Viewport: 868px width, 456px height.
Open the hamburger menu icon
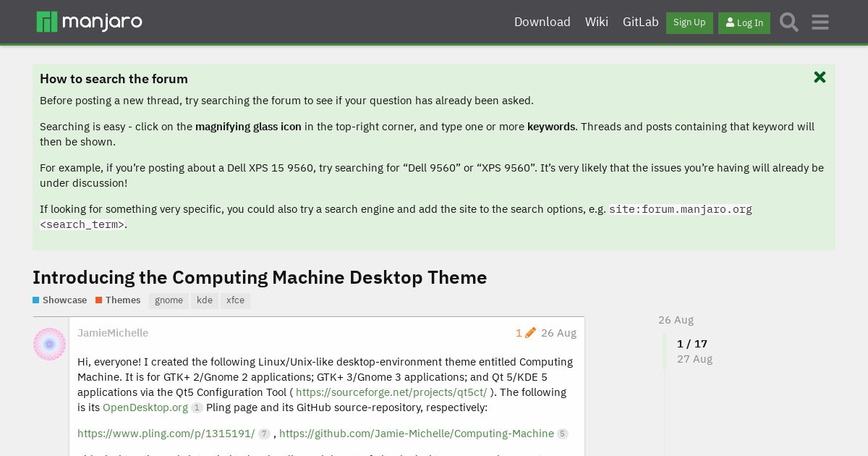[x=820, y=22]
